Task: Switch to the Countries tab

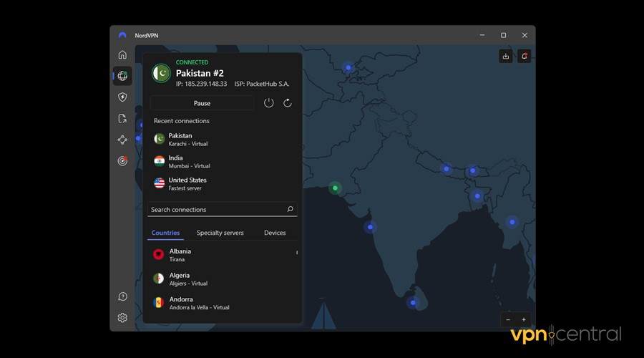Action: [165, 233]
